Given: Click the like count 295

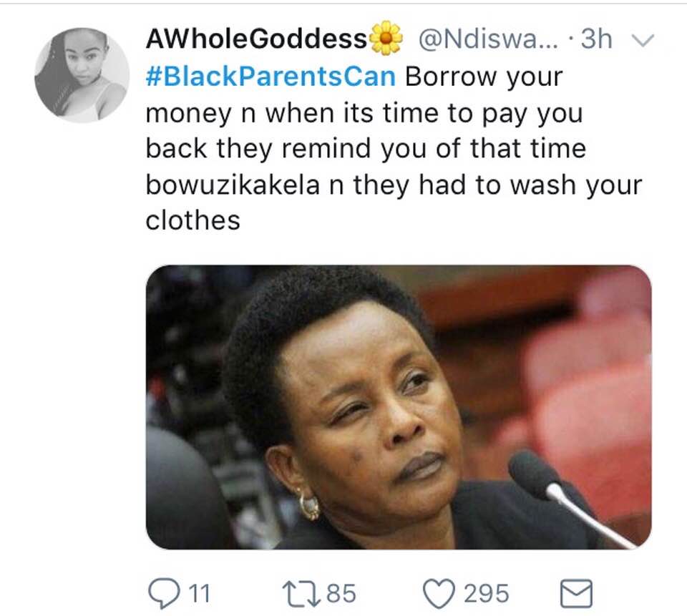Looking at the screenshot, I should [487, 594].
